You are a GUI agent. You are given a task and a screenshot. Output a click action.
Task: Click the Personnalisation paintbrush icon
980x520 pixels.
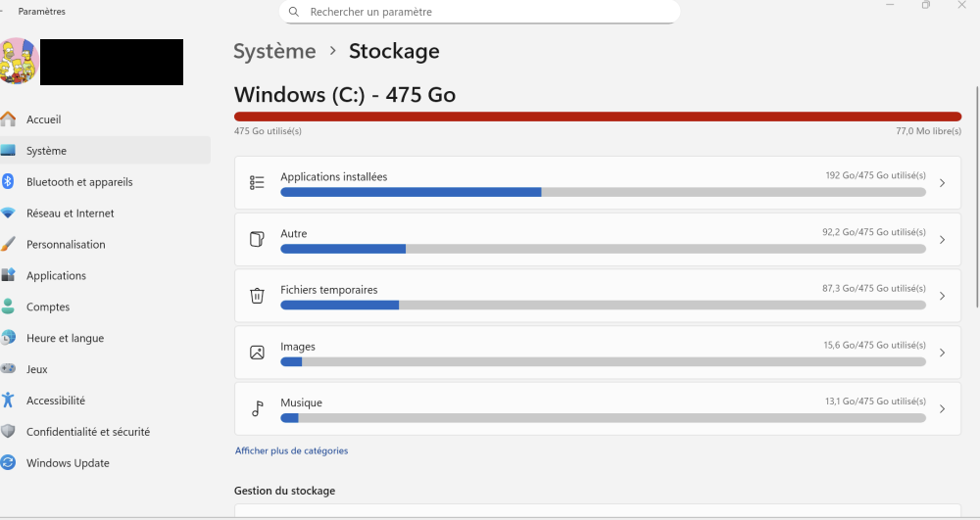[8, 245]
